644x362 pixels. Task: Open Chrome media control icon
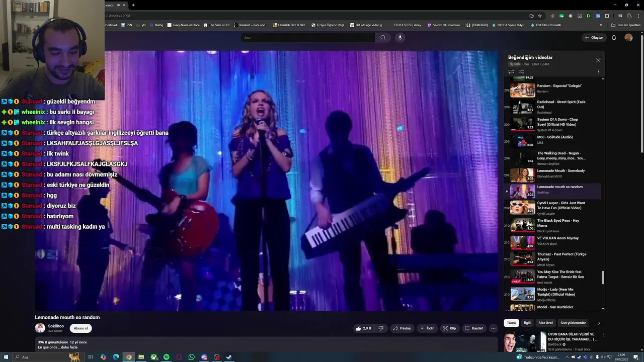click(620, 16)
